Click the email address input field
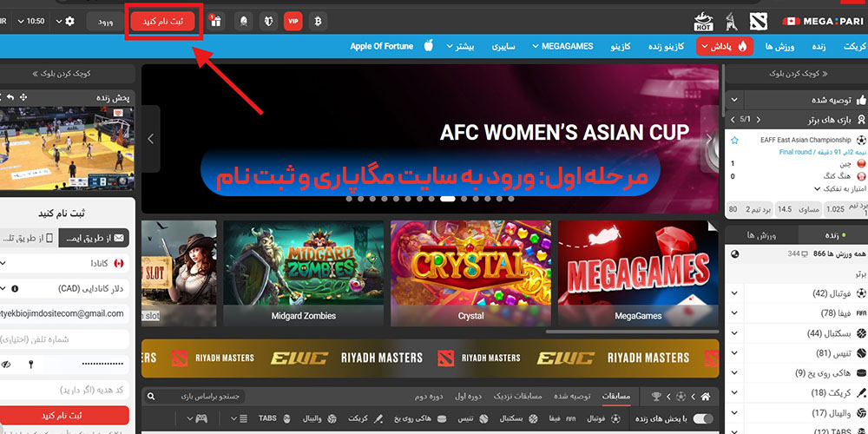Screen dimensions: 868x434 pos(62,314)
